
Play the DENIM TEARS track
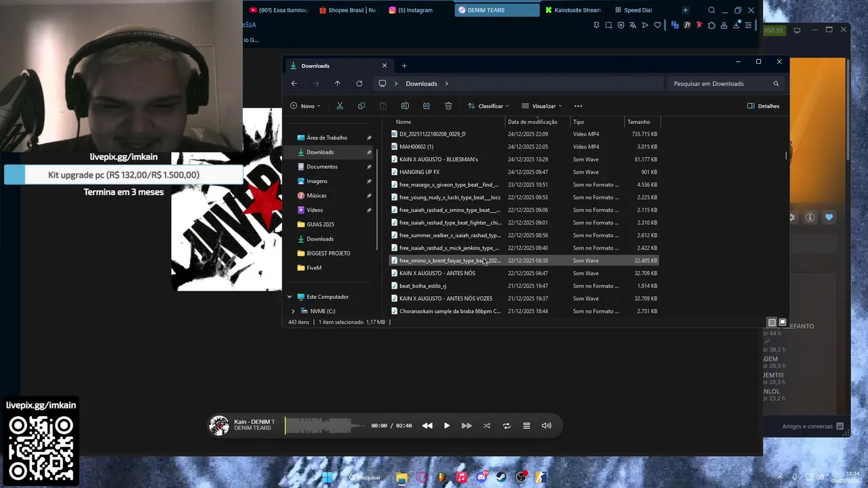[447, 426]
